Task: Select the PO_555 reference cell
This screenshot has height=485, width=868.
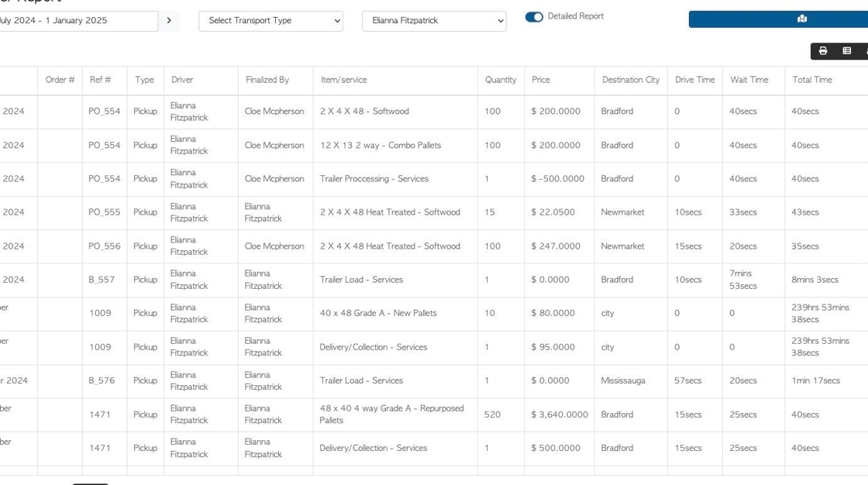Action: pos(104,212)
